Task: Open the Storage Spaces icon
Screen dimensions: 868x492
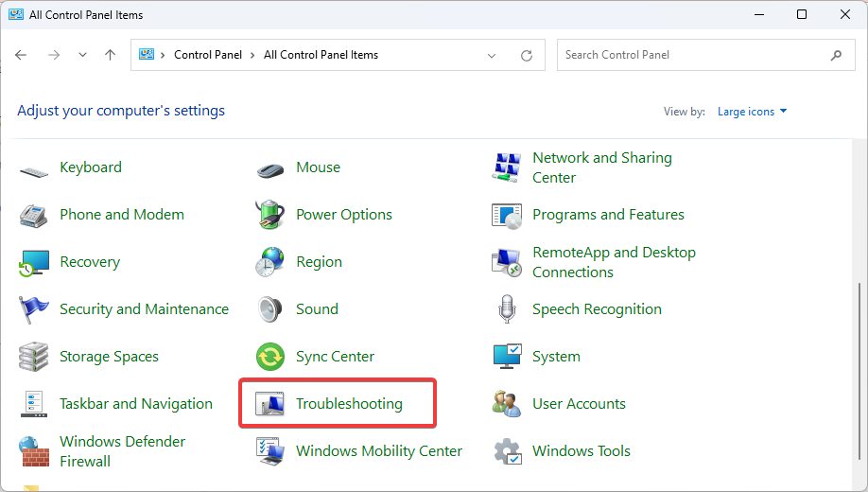Action: point(34,357)
